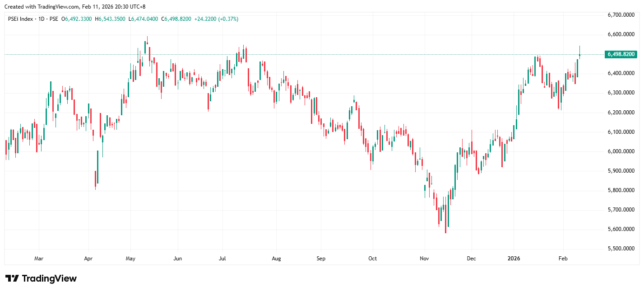Click the close value C6,498.8200
Image resolution: width=644 pixels, height=292 pixels.
(176, 19)
